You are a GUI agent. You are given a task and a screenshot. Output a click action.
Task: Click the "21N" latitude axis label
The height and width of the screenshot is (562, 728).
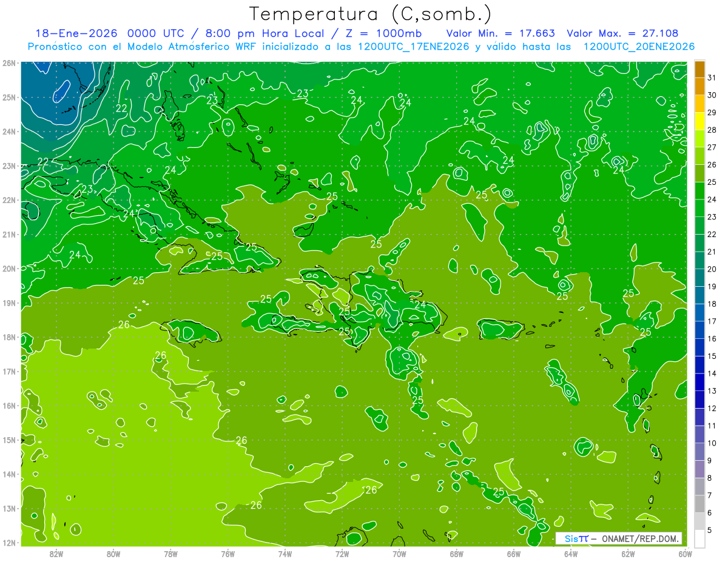coord(9,234)
